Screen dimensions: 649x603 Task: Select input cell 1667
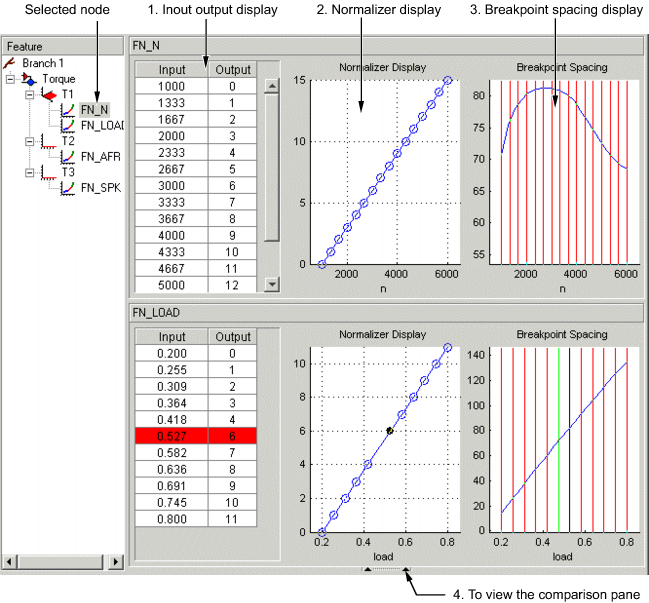pyautogui.click(x=171, y=119)
